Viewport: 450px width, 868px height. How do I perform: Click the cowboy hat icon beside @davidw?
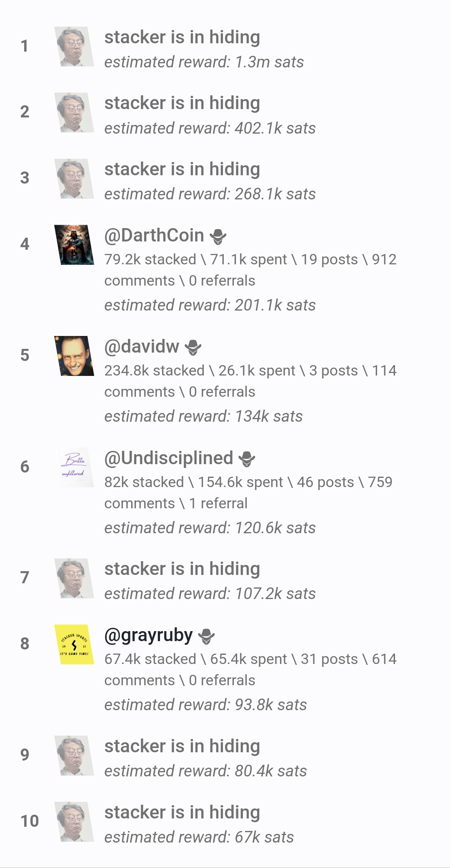(193, 348)
